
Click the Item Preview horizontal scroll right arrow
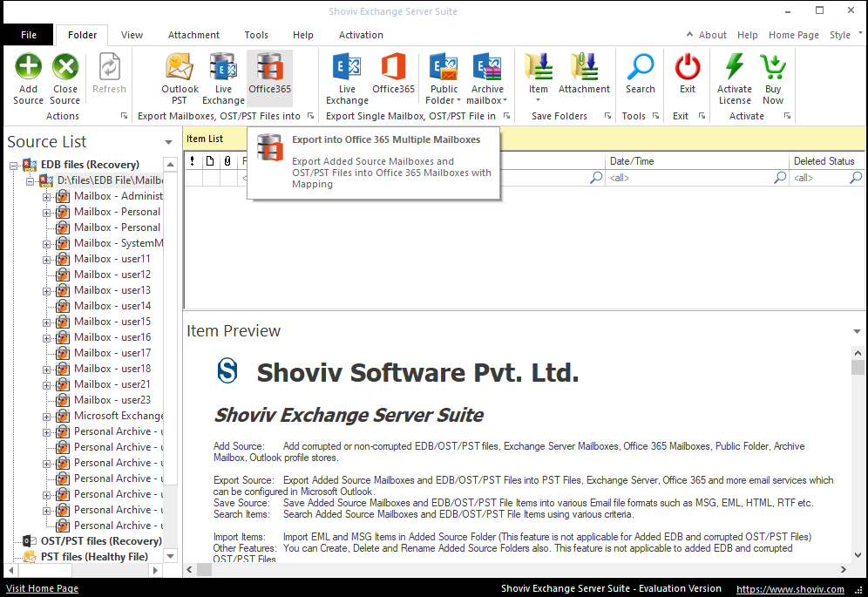pos(843,569)
